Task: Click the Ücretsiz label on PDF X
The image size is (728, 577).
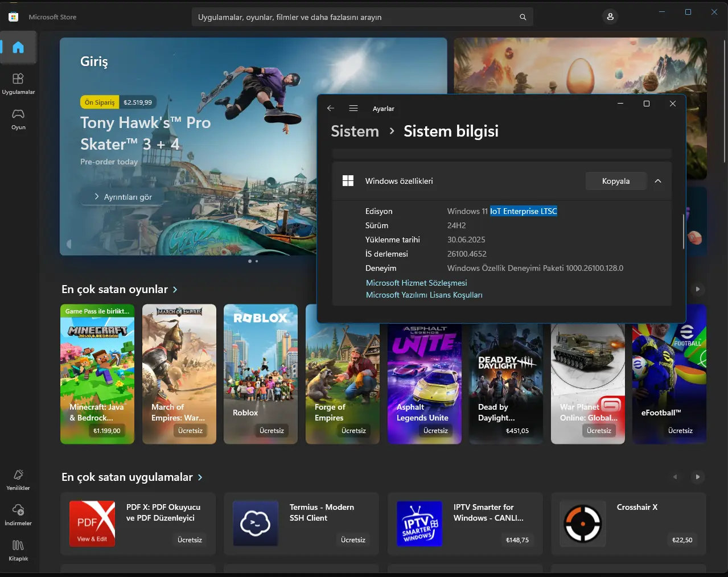Action: 190,539
